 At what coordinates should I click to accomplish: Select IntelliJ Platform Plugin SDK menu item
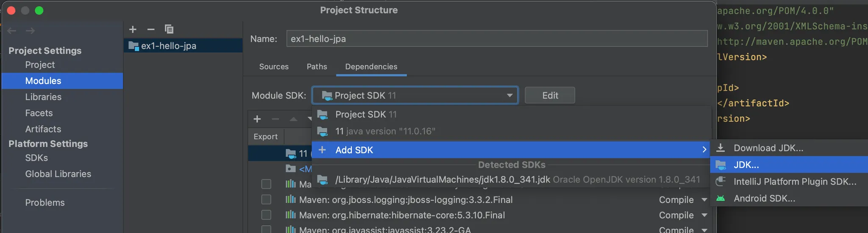point(795,182)
